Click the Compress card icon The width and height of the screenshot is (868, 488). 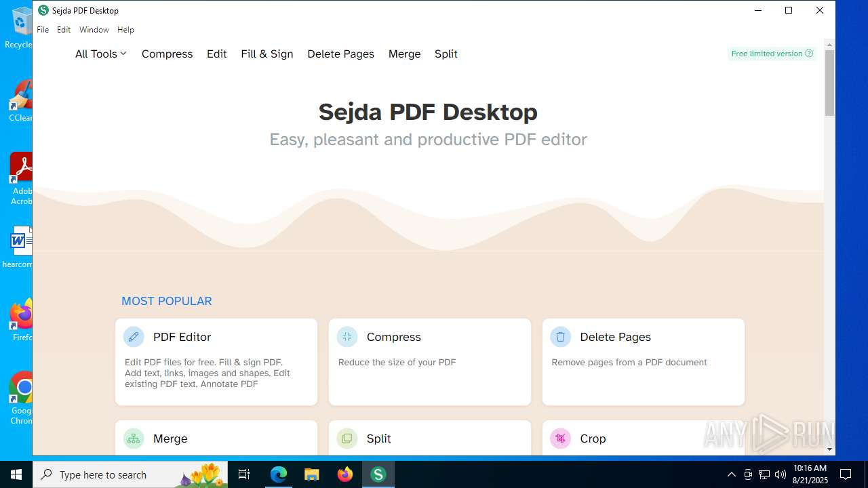pos(347,337)
